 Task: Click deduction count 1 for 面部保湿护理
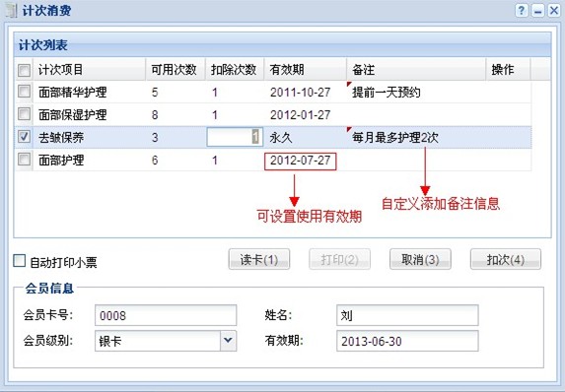point(215,115)
